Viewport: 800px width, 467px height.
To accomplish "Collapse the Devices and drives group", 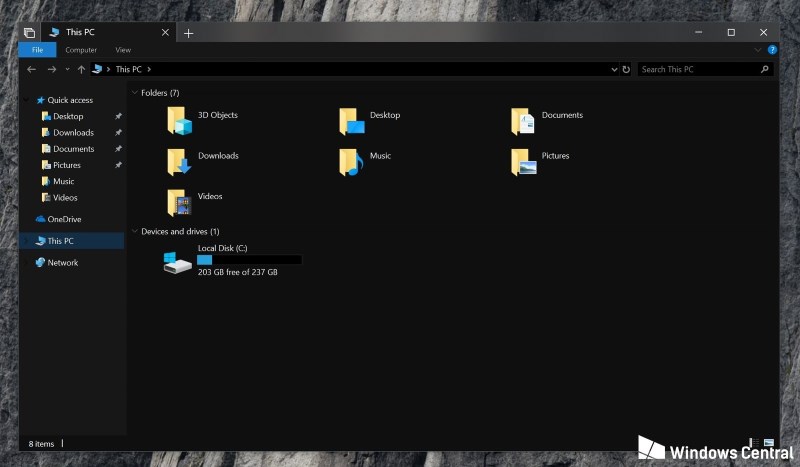I will 135,232.
